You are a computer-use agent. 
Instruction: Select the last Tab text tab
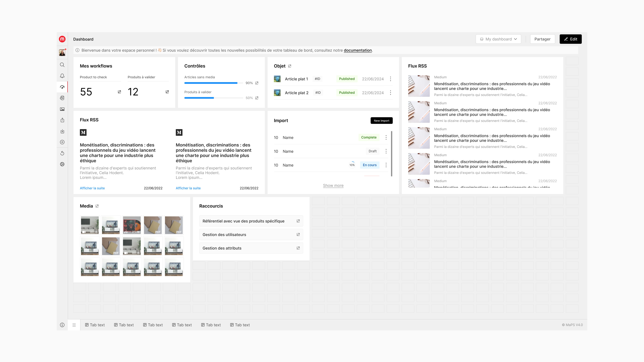(x=240, y=325)
